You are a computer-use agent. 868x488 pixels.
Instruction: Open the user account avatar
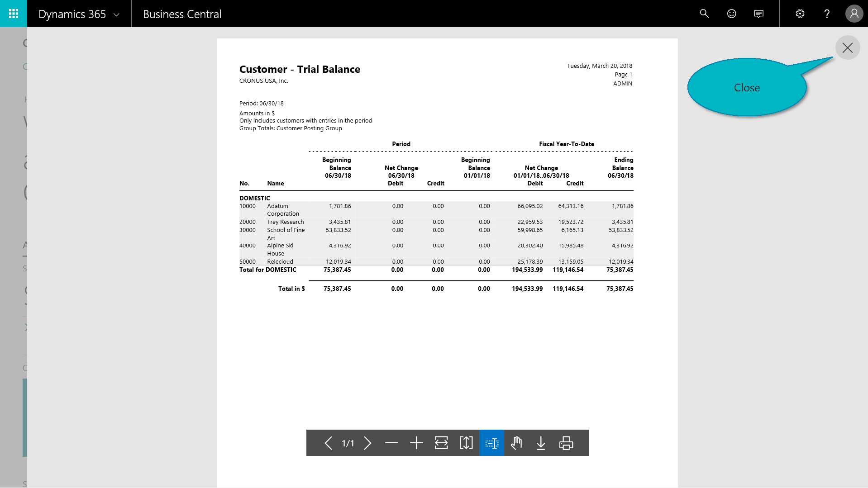[854, 14]
